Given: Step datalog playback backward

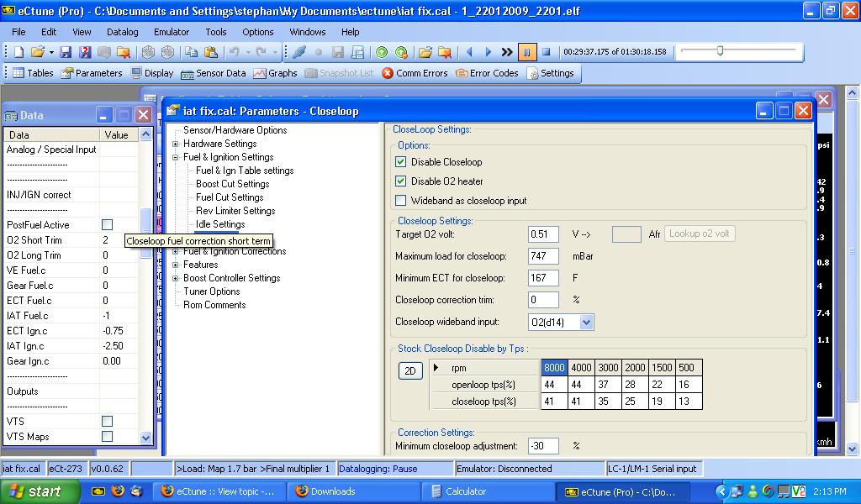Looking at the screenshot, I should (469, 52).
